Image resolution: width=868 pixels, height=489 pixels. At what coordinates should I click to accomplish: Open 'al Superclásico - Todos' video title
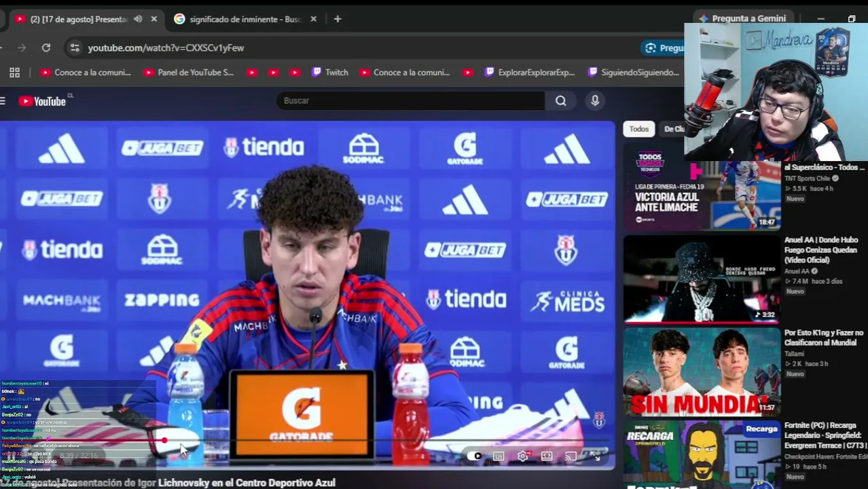825,167
